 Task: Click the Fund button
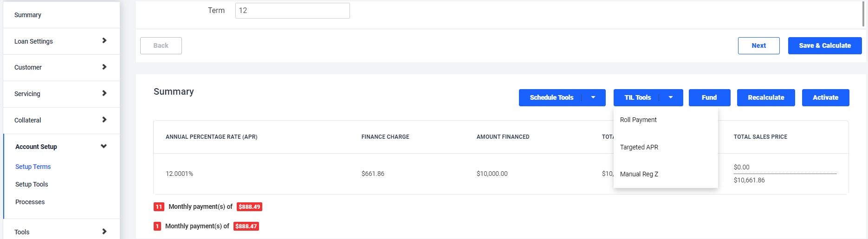[x=709, y=97]
